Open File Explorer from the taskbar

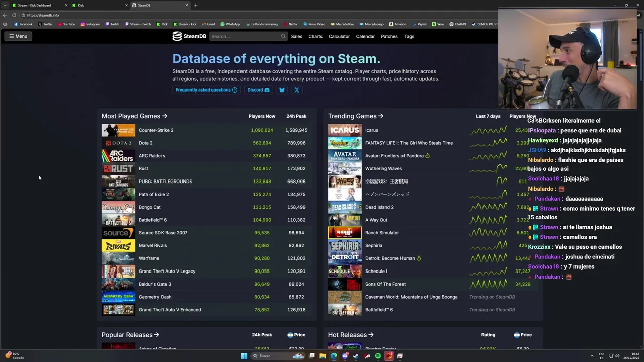[x=323, y=356]
